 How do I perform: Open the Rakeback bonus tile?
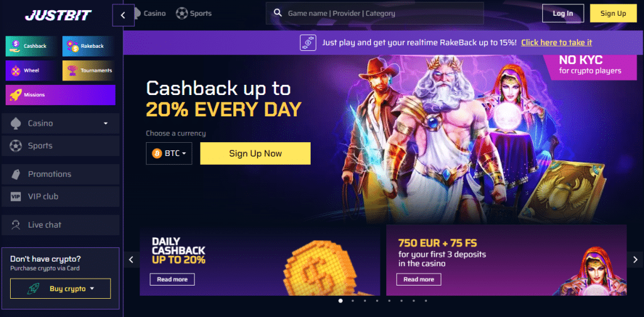89,46
